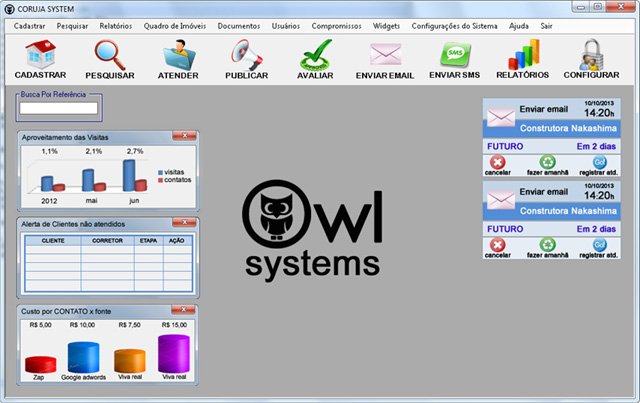Close the Alerta de Clientes não atendidos widget
The height and width of the screenshot is (403, 640).
pos(184,222)
